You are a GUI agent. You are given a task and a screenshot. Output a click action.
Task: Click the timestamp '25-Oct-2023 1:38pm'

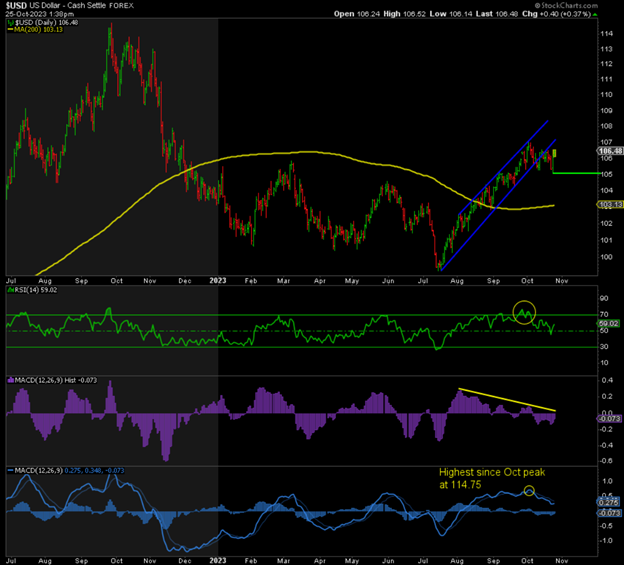[x=39, y=14]
